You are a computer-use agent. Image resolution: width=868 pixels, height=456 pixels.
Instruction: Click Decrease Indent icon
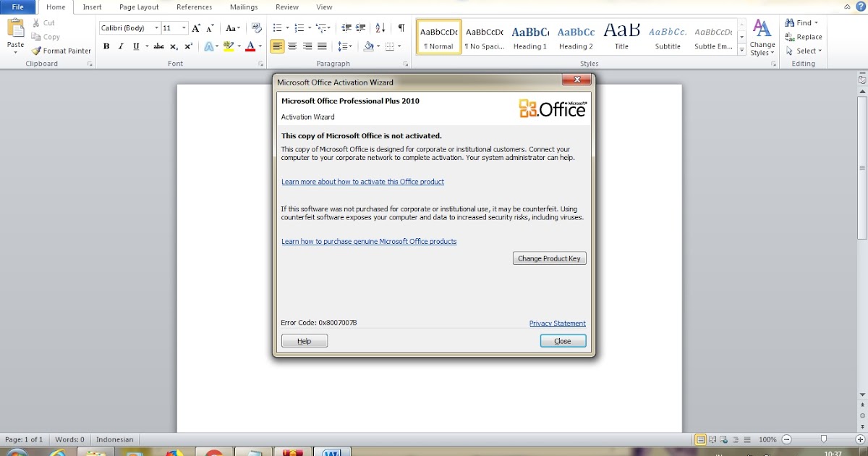coord(346,28)
